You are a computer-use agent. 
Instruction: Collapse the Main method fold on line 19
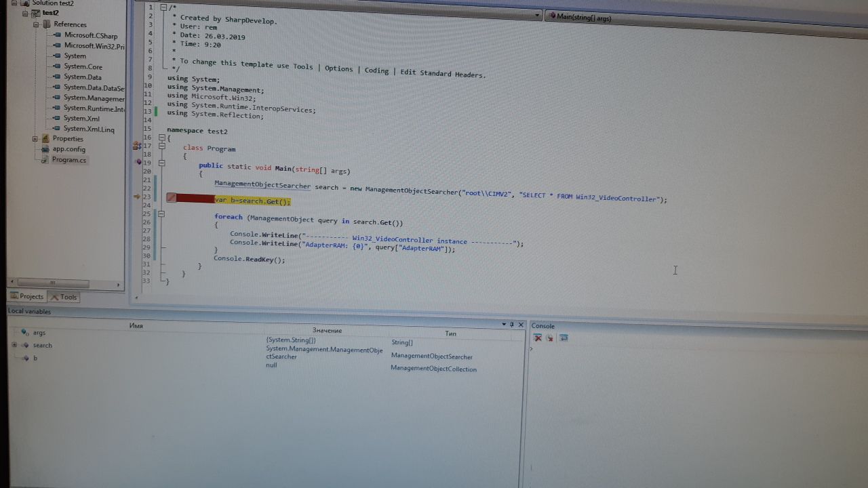[x=162, y=163]
